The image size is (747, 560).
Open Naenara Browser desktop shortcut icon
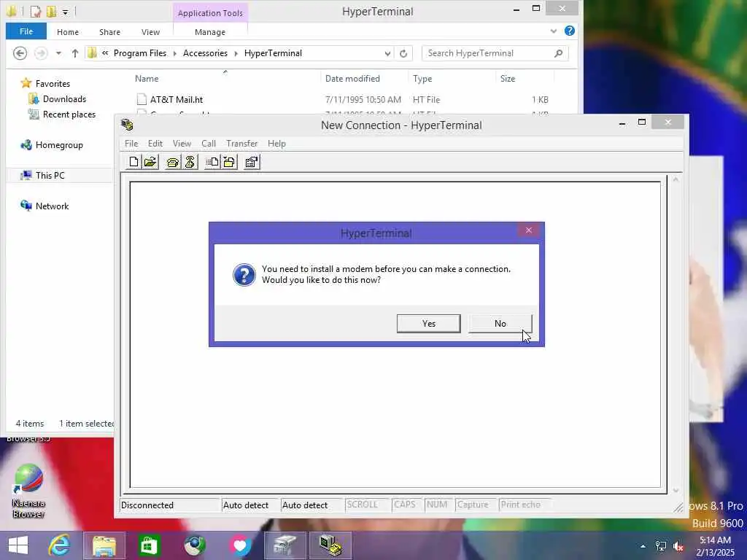click(x=28, y=491)
